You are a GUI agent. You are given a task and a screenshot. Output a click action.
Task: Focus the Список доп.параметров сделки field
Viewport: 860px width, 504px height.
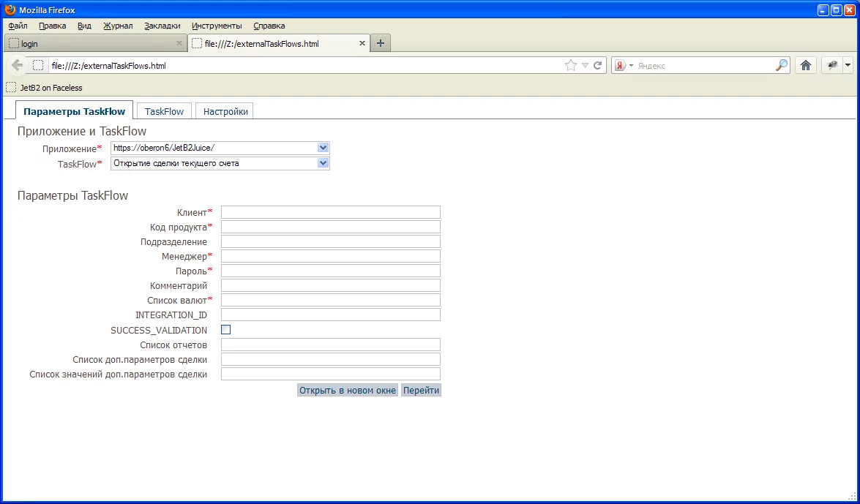[x=331, y=359]
